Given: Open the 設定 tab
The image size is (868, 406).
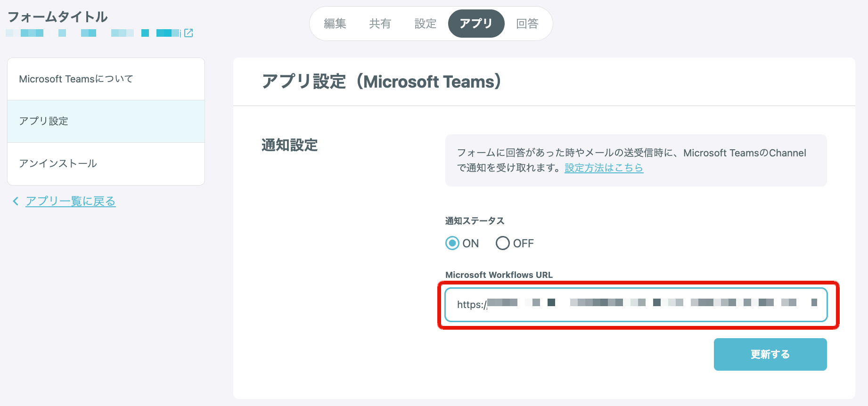Looking at the screenshot, I should pyautogui.click(x=426, y=24).
